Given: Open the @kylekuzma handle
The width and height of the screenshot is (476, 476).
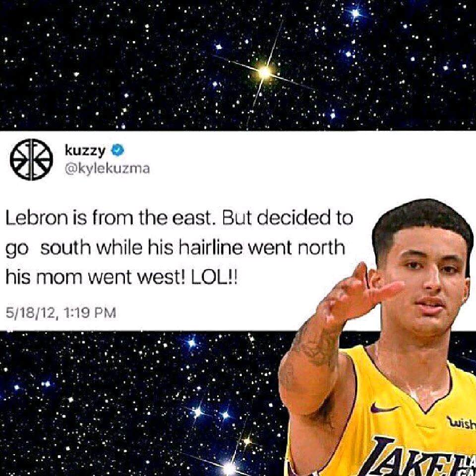Looking at the screenshot, I should [108, 169].
